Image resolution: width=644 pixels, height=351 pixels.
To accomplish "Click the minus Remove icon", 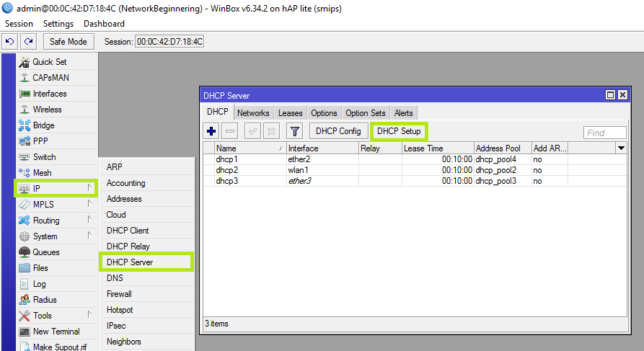I will [230, 131].
